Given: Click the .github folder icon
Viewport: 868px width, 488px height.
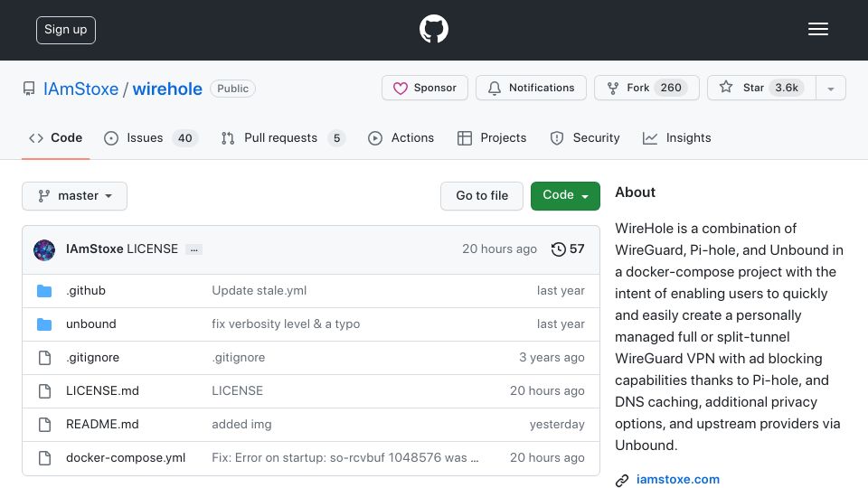Looking at the screenshot, I should pyautogui.click(x=44, y=291).
